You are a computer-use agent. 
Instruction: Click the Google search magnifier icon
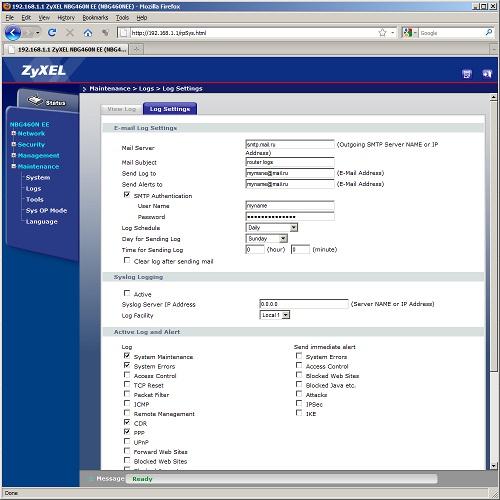click(488, 33)
